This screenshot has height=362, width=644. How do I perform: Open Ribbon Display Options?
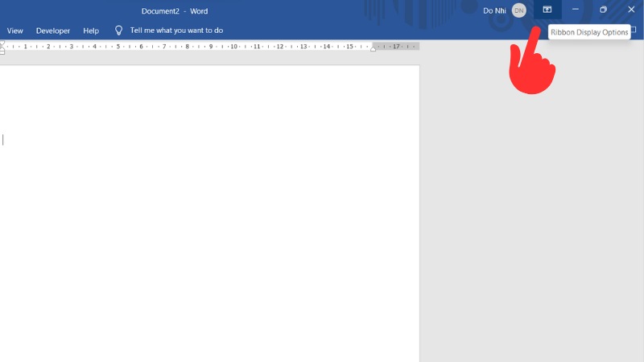point(547,10)
